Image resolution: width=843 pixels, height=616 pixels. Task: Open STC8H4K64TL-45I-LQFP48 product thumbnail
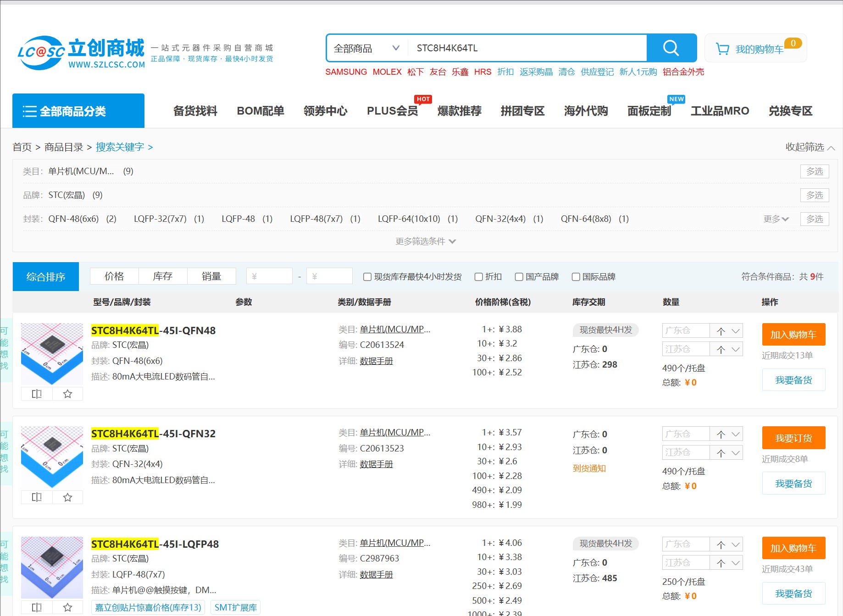tap(52, 568)
